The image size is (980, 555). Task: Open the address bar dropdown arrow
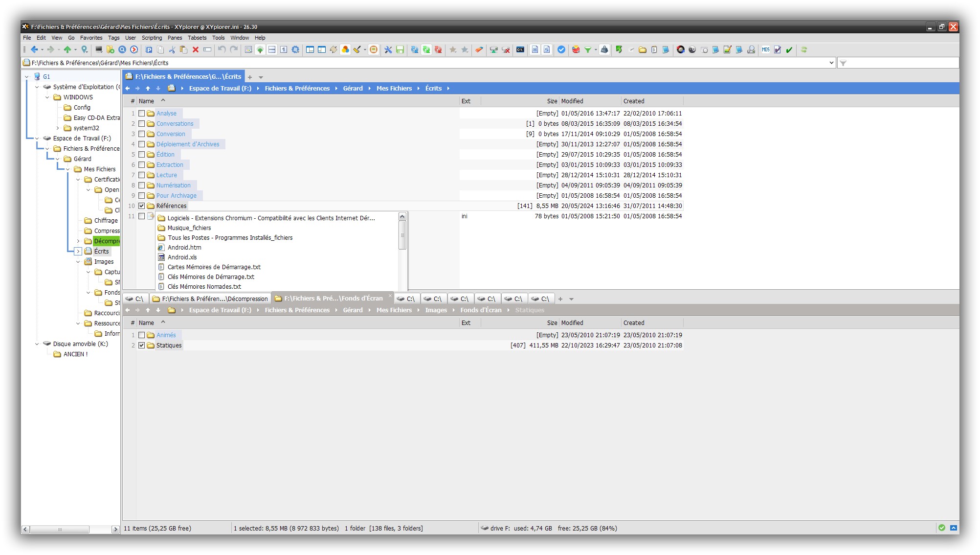coord(831,63)
